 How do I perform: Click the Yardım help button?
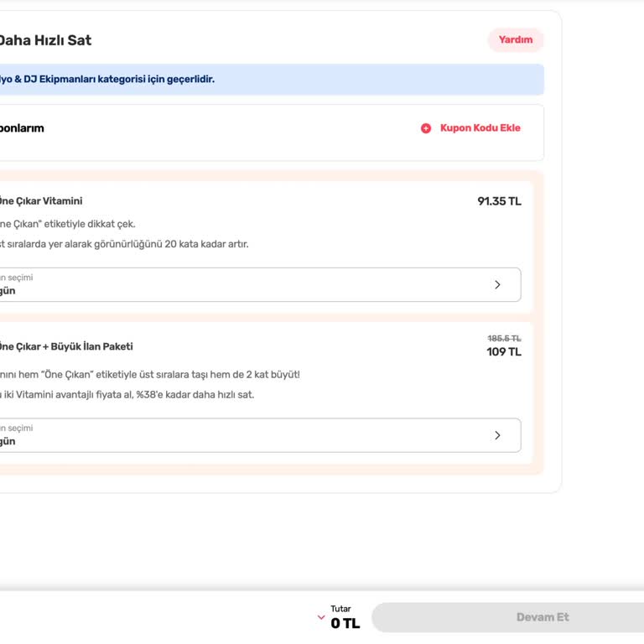tap(516, 40)
